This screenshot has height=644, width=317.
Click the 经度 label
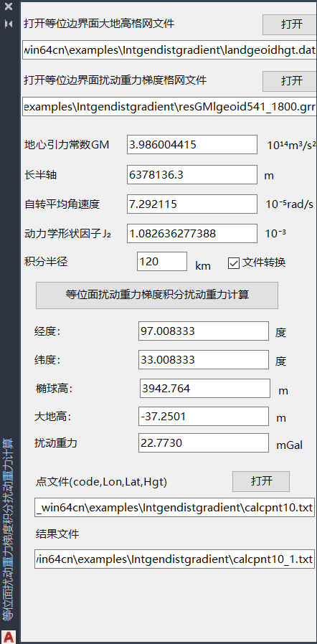pyautogui.click(x=47, y=331)
